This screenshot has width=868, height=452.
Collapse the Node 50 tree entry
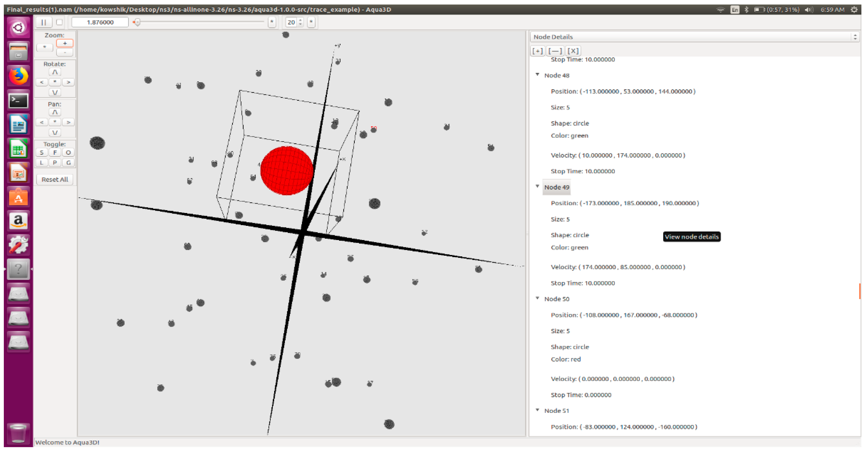click(x=537, y=298)
